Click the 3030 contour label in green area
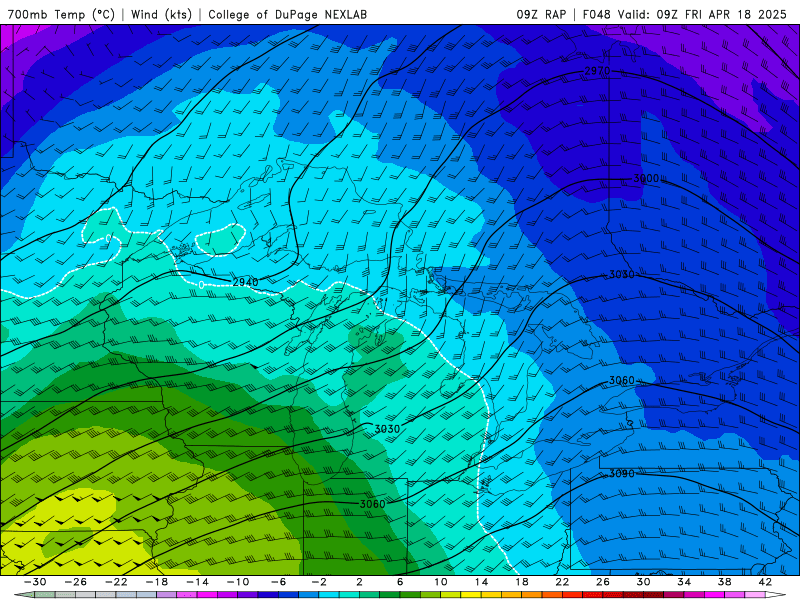This screenshot has width=800, height=600. pos(387,429)
